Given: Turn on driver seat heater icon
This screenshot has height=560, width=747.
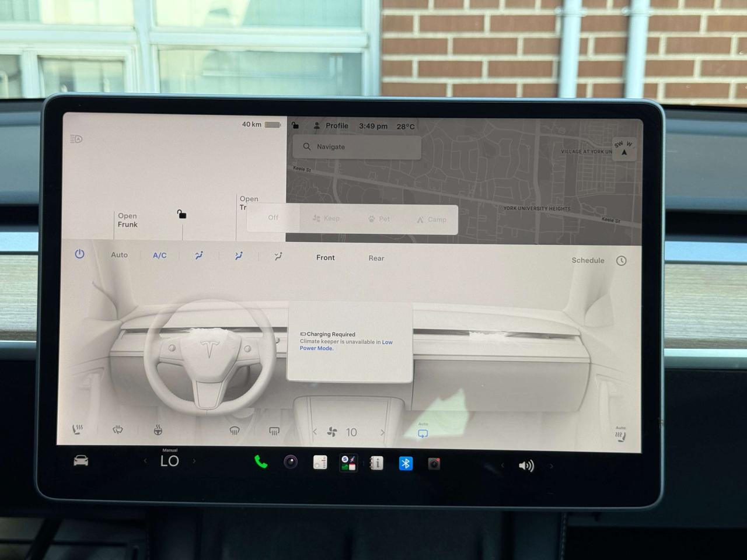Looking at the screenshot, I should 77,430.
